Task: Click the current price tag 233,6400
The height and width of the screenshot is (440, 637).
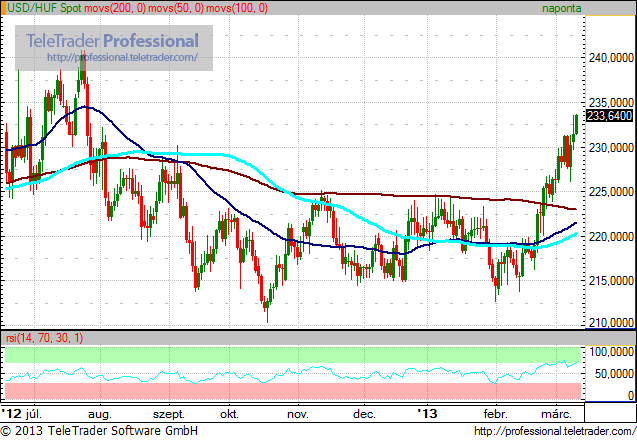Action: coord(610,115)
